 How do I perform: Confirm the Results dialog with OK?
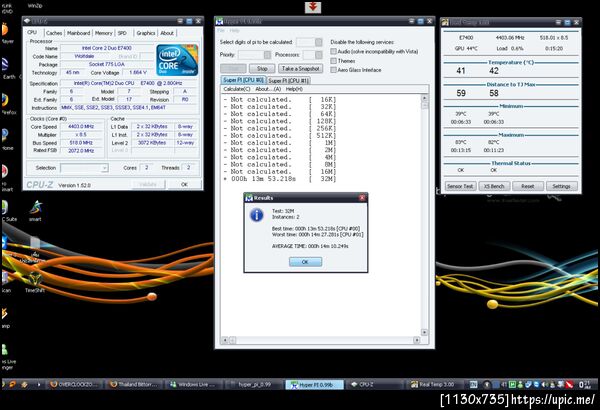pos(305,262)
